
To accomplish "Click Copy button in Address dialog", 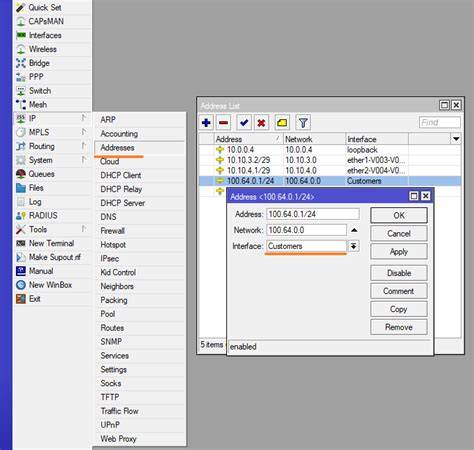I will pyautogui.click(x=399, y=309).
